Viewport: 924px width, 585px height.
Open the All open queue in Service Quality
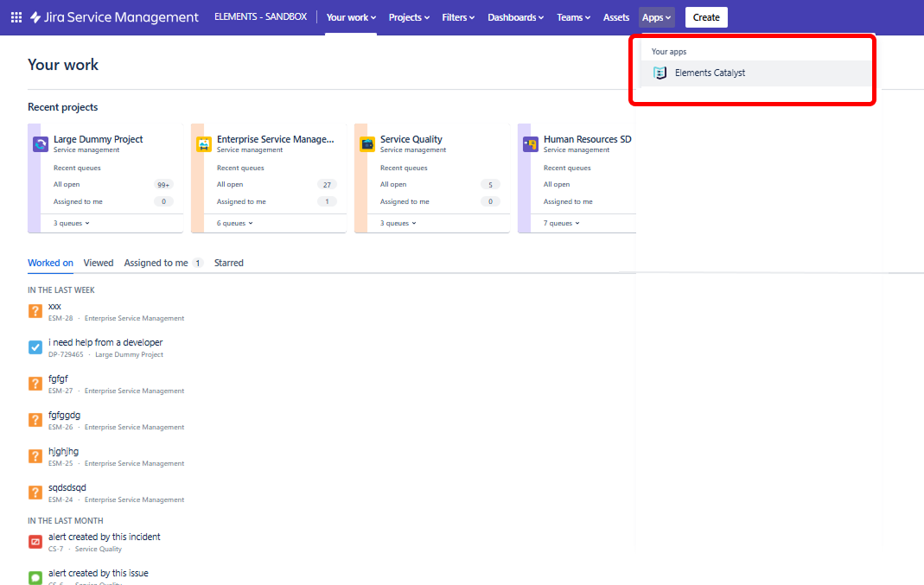pyautogui.click(x=393, y=184)
